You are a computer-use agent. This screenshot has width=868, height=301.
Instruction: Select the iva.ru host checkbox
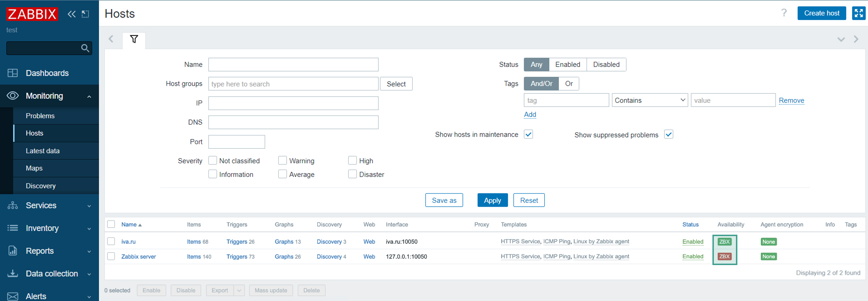(x=111, y=241)
